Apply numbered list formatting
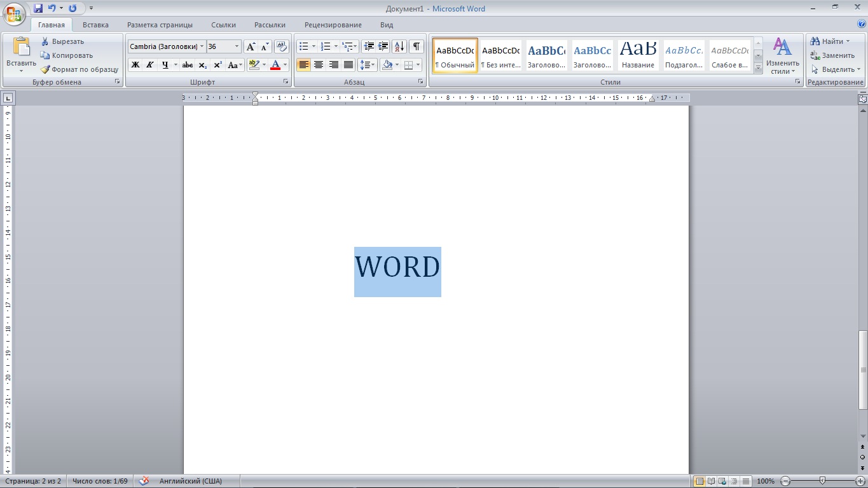 click(326, 46)
